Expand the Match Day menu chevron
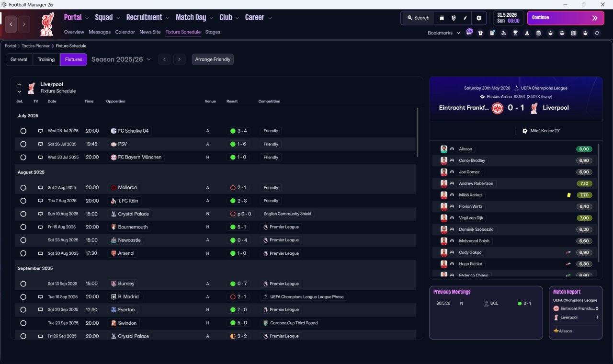This screenshot has width=613, height=364. [x=211, y=18]
